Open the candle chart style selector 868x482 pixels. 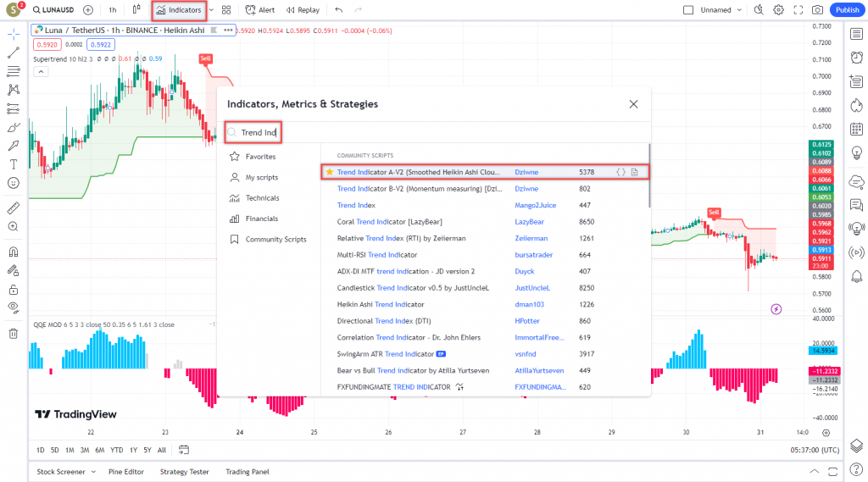pos(136,9)
